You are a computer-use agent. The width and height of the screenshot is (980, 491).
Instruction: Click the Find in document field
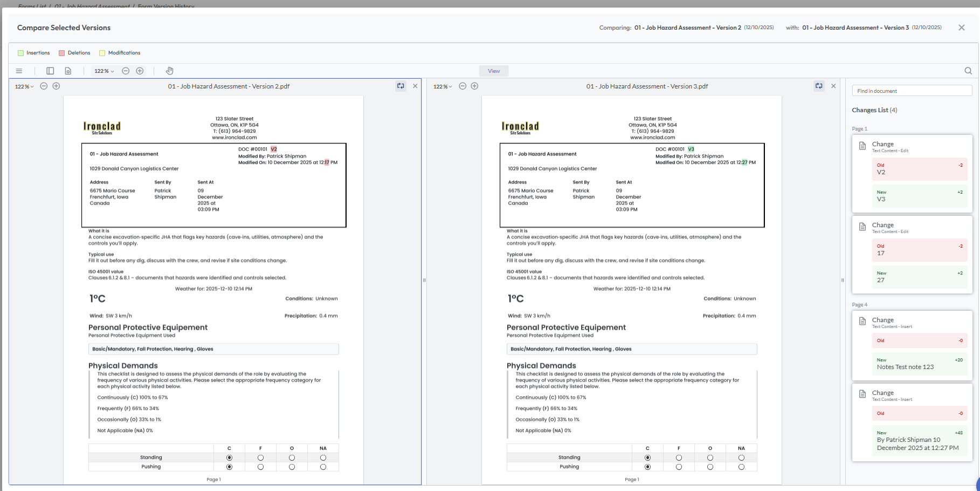912,91
